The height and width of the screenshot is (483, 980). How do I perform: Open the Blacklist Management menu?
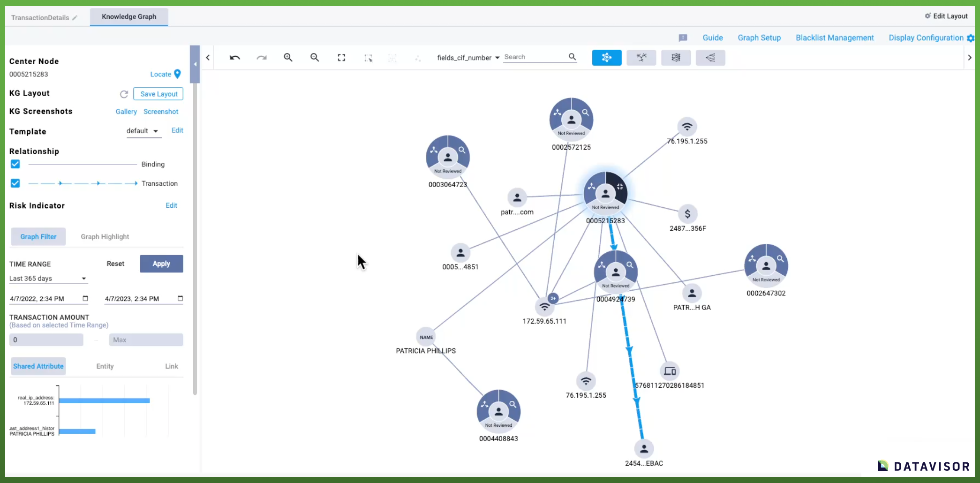835,38
